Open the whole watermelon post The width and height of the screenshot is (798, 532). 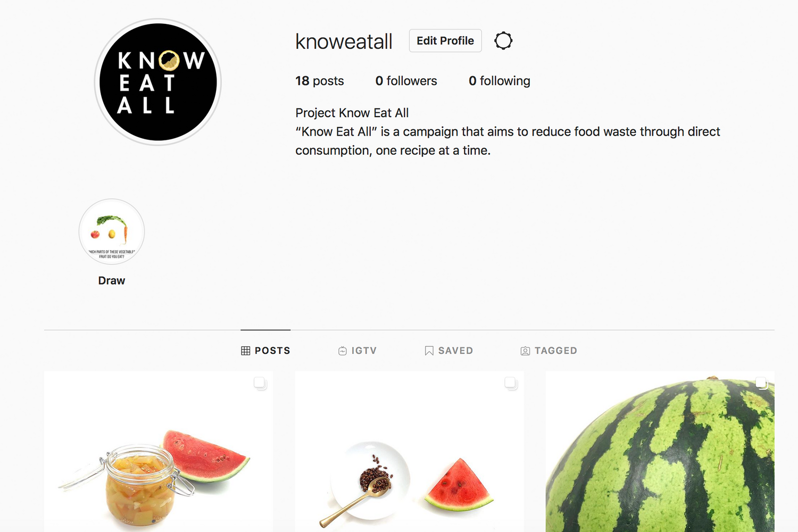[660, 452]
